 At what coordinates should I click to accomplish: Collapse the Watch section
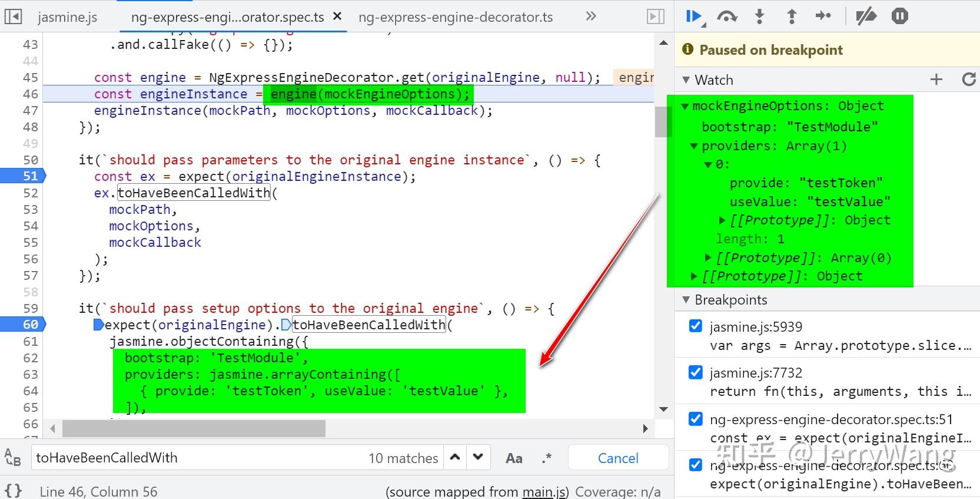(686, 80)
